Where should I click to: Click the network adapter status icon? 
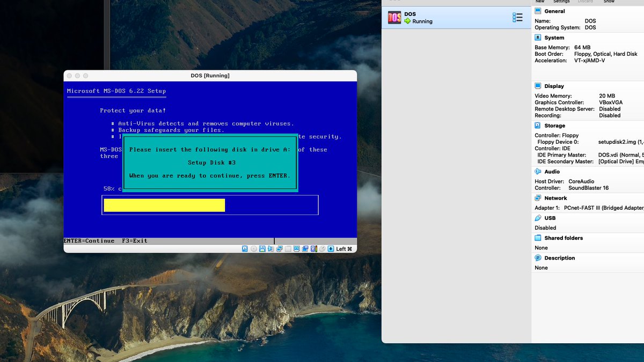[279, 249]
